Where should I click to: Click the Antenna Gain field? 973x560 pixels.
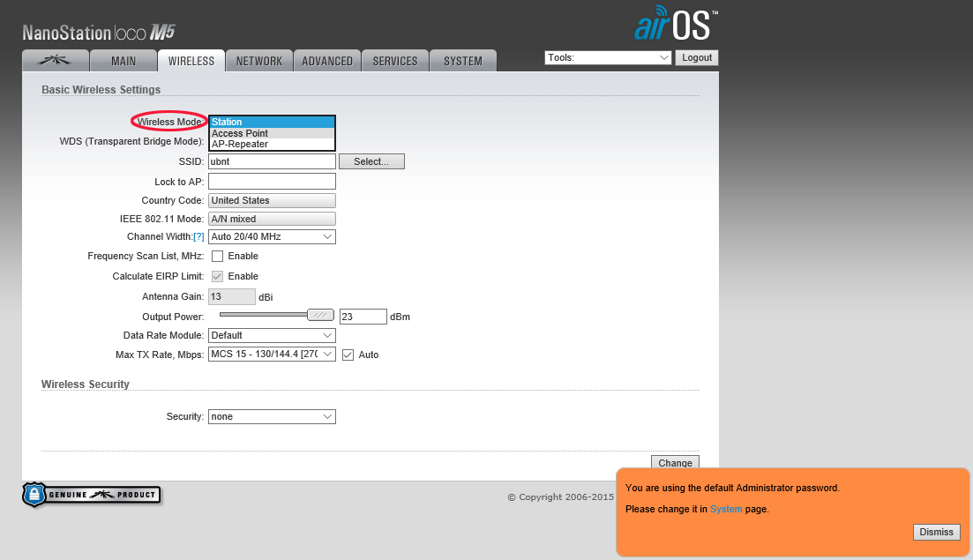coord(231,297)
